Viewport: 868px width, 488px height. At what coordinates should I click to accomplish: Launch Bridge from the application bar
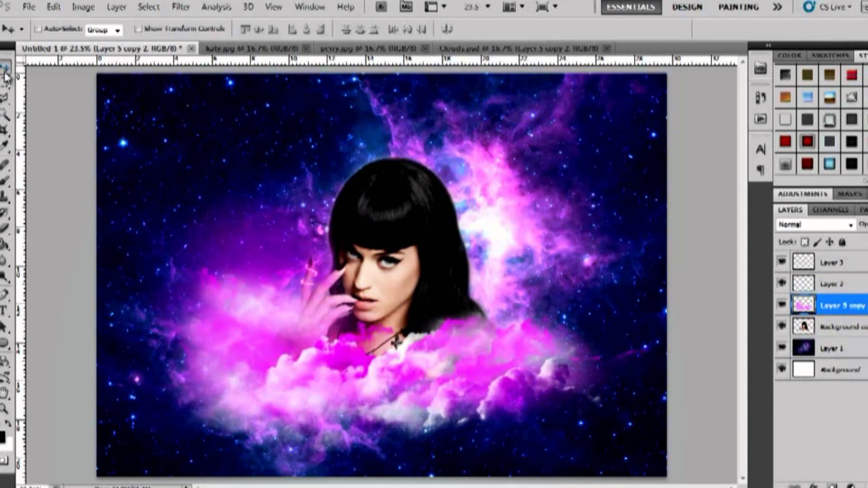381,7
